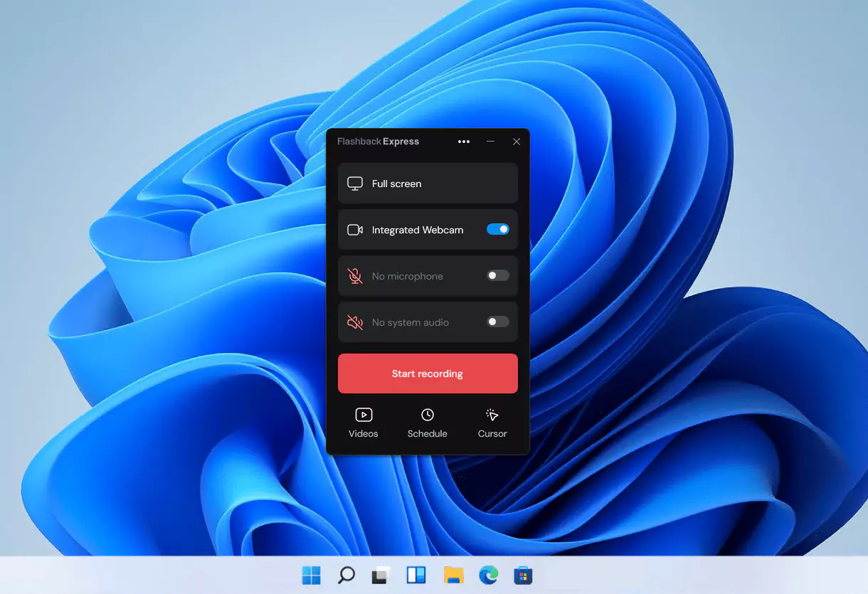The image size is (868, 594).
Task: Open the Cursor settings
Action: (x=492, y=423)
